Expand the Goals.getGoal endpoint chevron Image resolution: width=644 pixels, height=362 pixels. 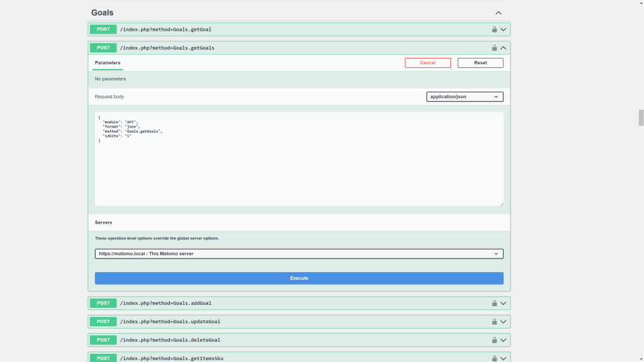point(503,30)
